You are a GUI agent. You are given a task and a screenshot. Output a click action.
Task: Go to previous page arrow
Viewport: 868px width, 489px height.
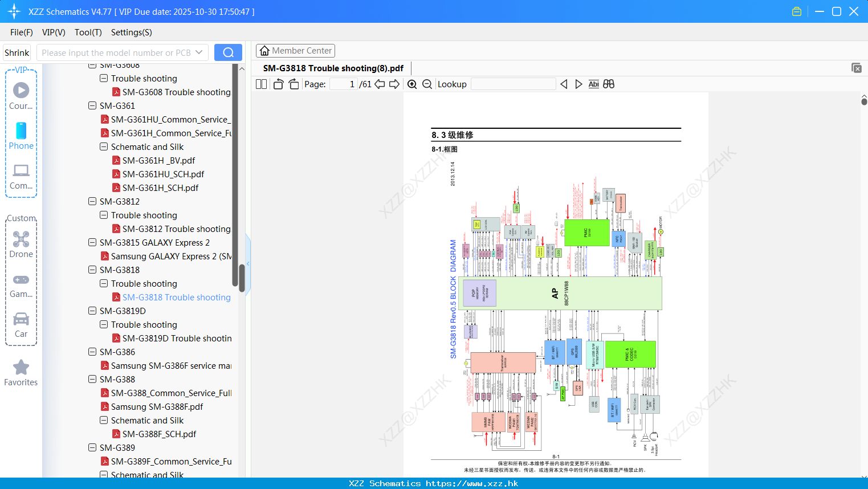coord(380,84)
